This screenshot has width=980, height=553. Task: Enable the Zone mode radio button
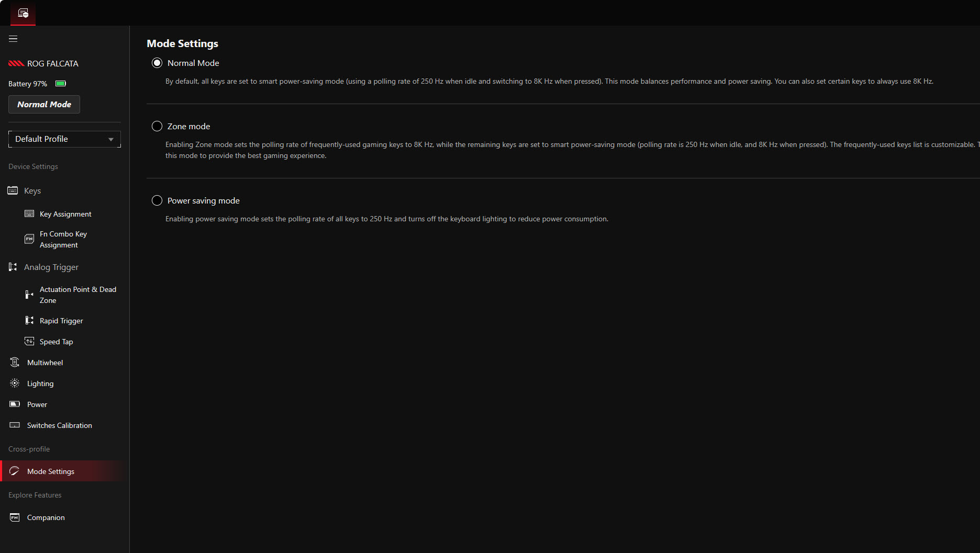[x=157, y=126]
